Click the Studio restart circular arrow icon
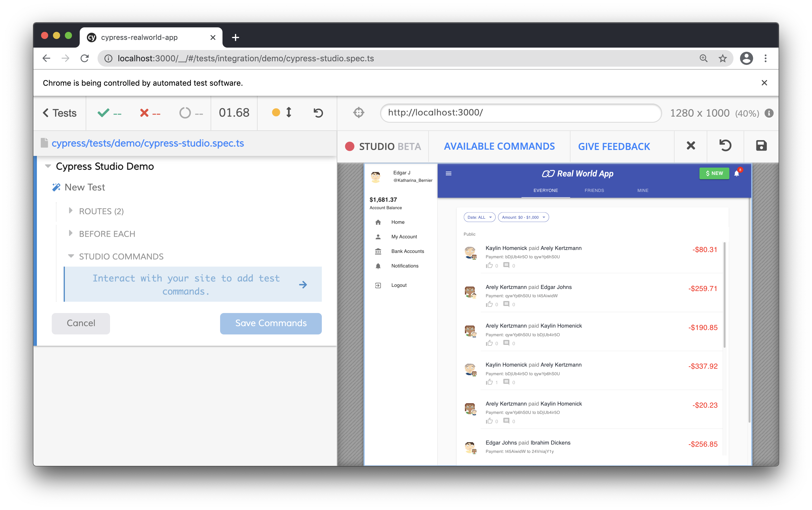 tap(725, 146)
